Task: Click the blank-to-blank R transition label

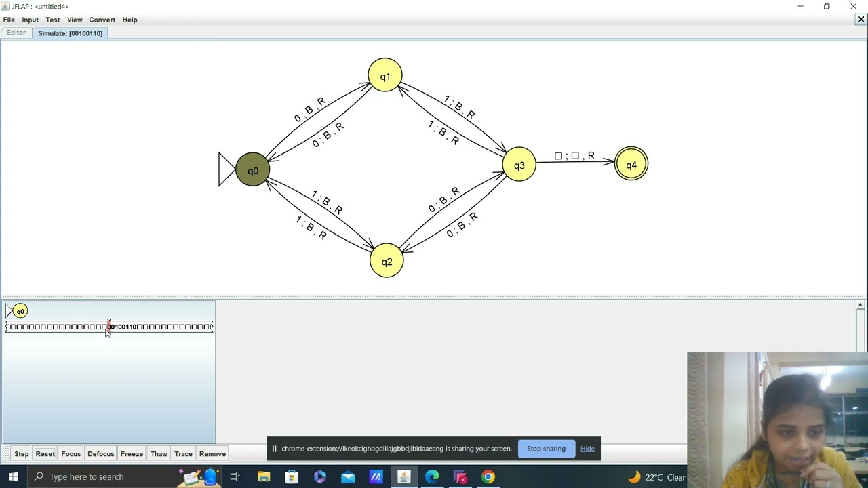Action: pos(574,156)
